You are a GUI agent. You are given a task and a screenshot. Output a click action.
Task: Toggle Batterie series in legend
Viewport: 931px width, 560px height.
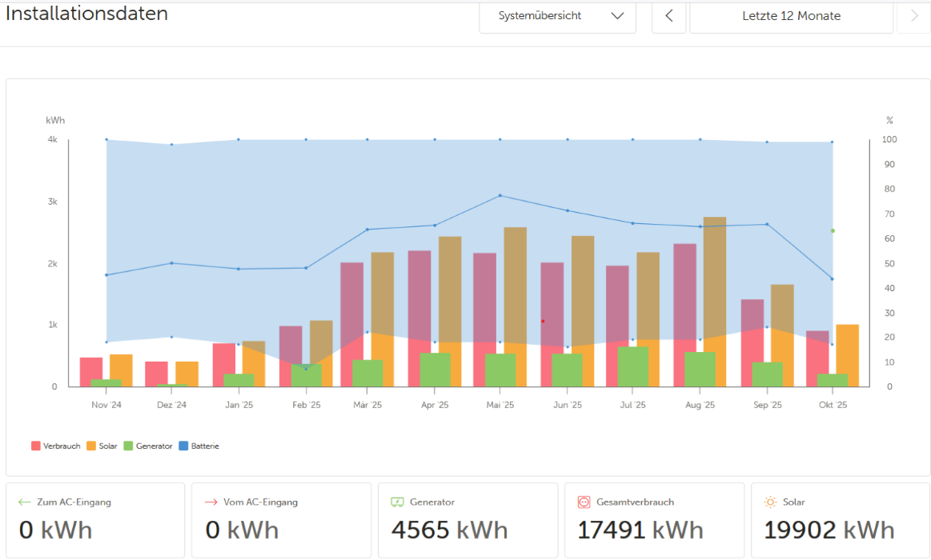click(x=199, y=446)
